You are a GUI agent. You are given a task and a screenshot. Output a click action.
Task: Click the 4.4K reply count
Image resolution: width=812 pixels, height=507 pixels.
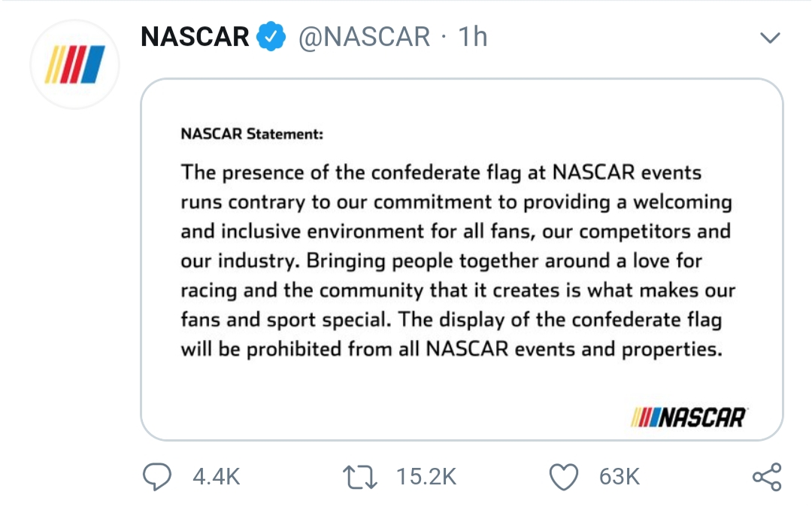pos(217,477)
